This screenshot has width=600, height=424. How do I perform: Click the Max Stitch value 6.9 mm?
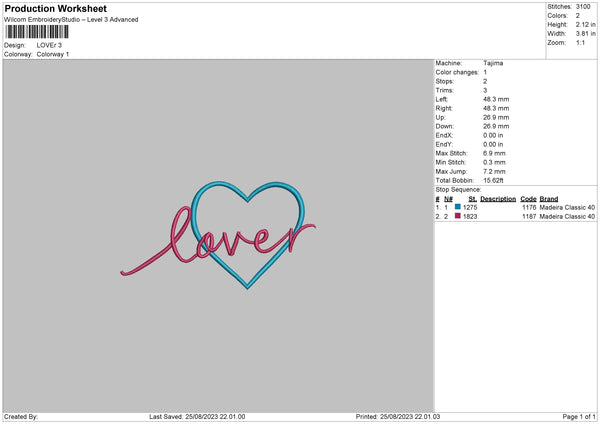click(494, 153)
